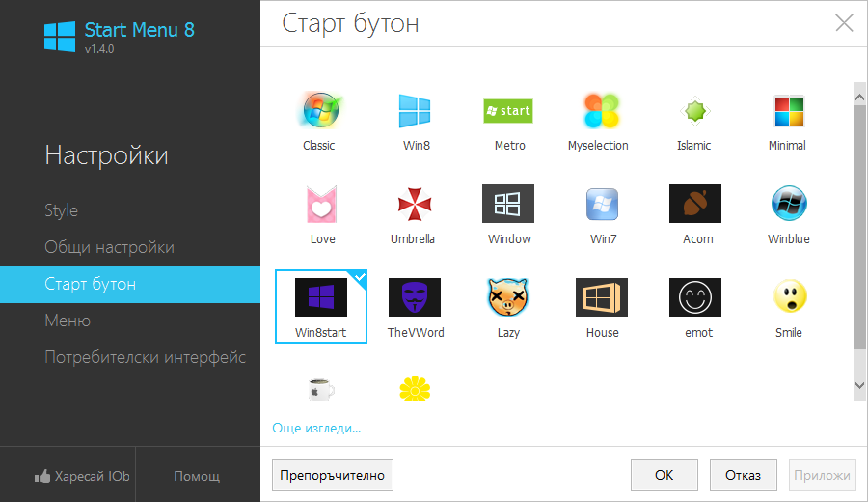Select the Minimal four-color icon
This screenshot has height=502, width=868.
(789, 111)
